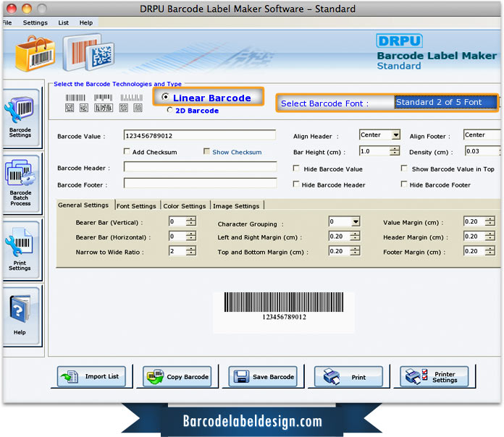
Task: Switch to the General Settings tab
Action: click(83, 205)
